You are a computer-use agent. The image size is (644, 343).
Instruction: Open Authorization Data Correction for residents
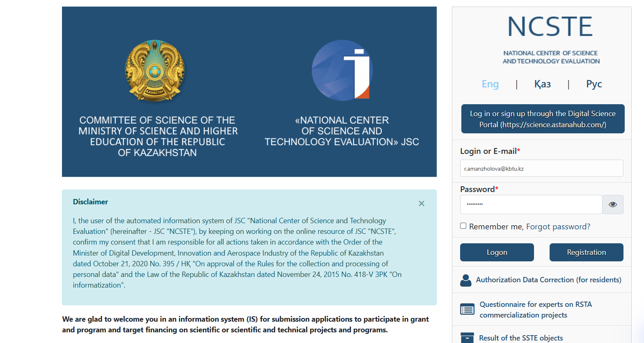tap(548, 280)
